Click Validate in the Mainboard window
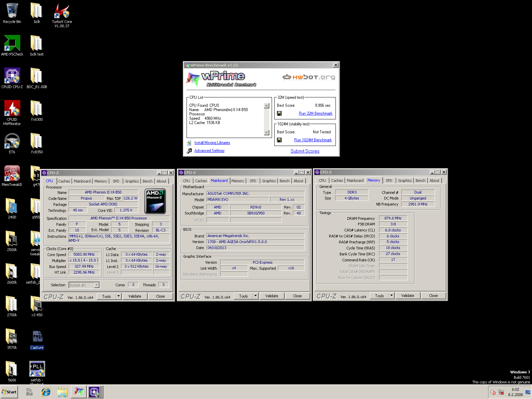Image resolution: width=532 pixels, height=399 pixels. tap(272, 296)
